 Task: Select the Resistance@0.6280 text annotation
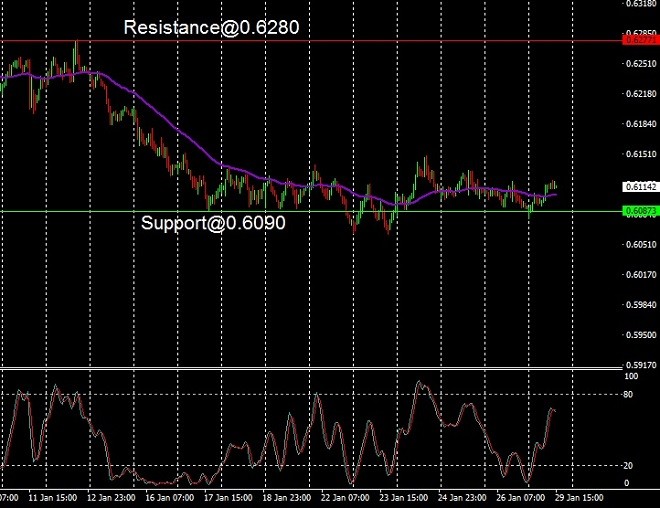(x=211, y=28)
